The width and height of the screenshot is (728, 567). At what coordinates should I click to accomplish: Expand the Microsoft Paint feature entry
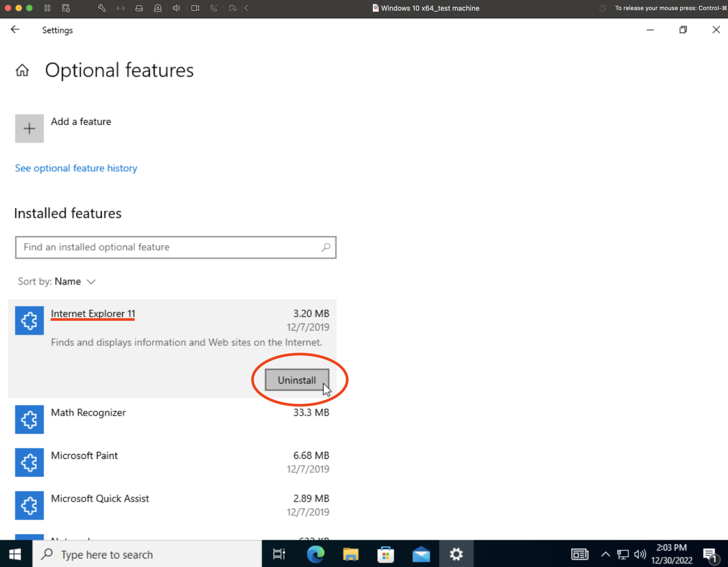pos(172,462)
